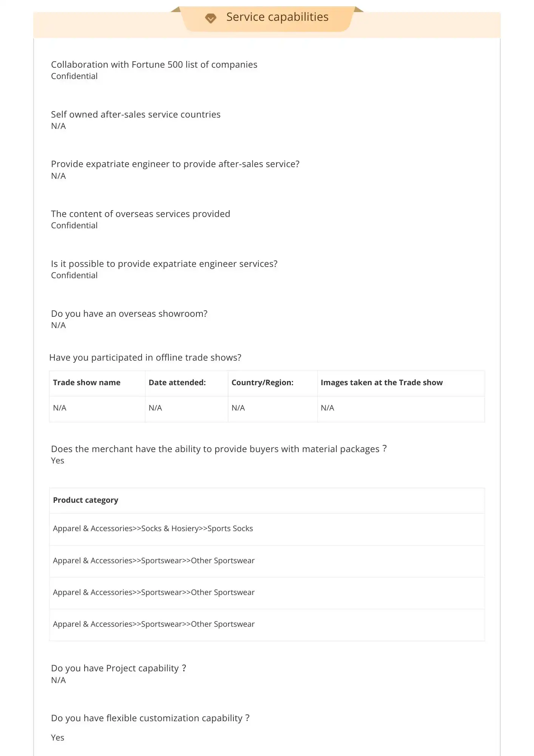
Task: Select the Fortune 500 collaboration question
Action: coord(154,65)
